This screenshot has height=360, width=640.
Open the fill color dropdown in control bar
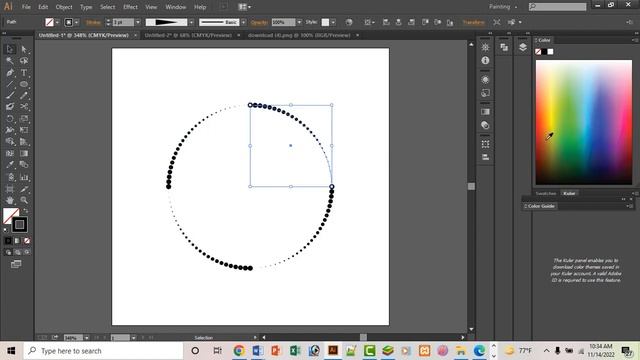[x=57, y=22]
